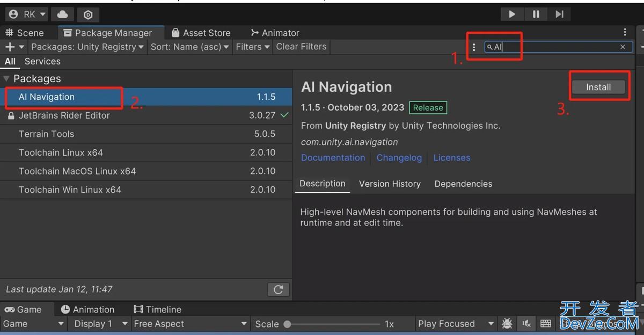This screenshot has width=644, height=335.
Task: Show the Description tab
Action: (x=323, y=184)
